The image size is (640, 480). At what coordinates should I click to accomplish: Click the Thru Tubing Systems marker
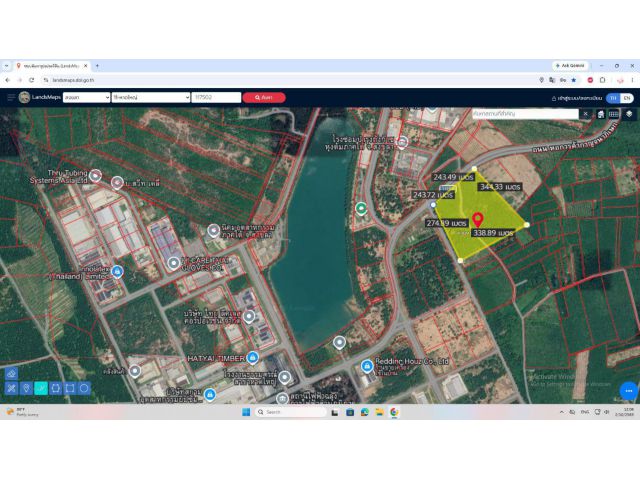pos(95,176)
